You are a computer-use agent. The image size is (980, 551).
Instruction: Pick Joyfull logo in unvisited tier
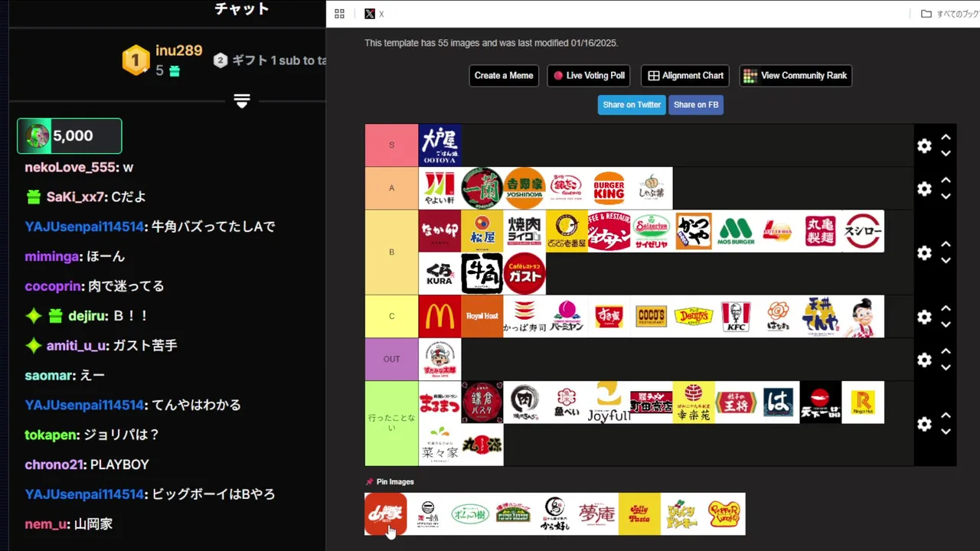[609, 403]
